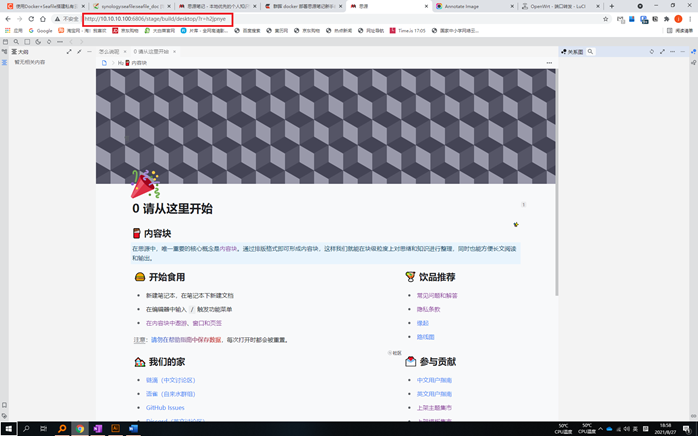Screen dimensions: 698x436
Task: Open the 路线图 link
Action: (426, 337)
